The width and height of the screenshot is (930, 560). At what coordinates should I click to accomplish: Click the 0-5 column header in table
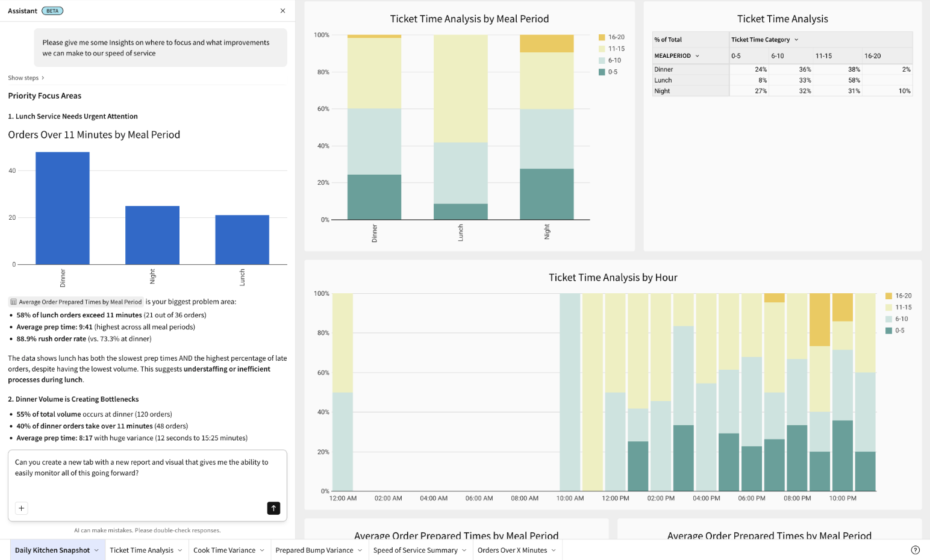(749, 56)
